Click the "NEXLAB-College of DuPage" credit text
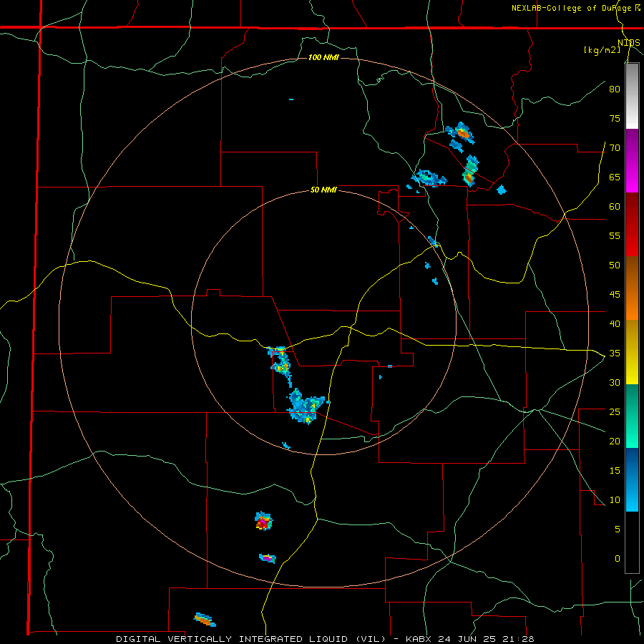The height and width of the screenshot is (644, 644). pos(572,8)
